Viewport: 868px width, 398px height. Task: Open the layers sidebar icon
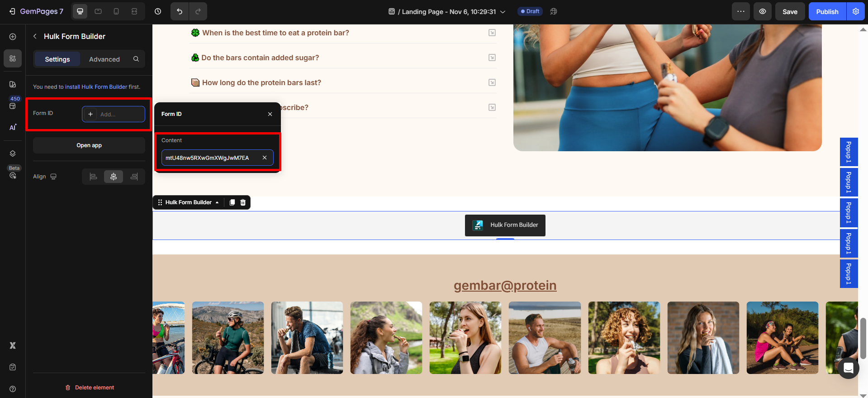pos(13,84)
